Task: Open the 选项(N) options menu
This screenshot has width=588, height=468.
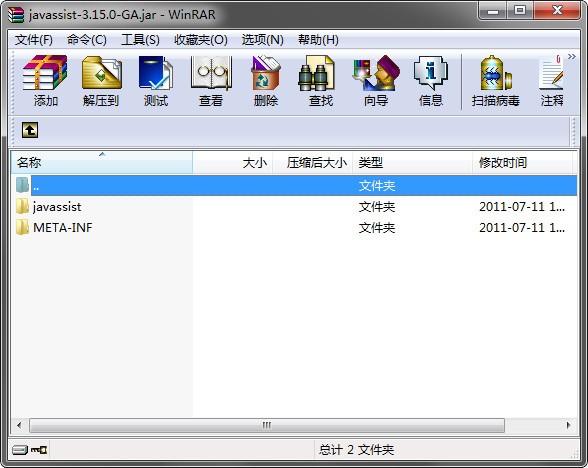Action: point(262,39)
